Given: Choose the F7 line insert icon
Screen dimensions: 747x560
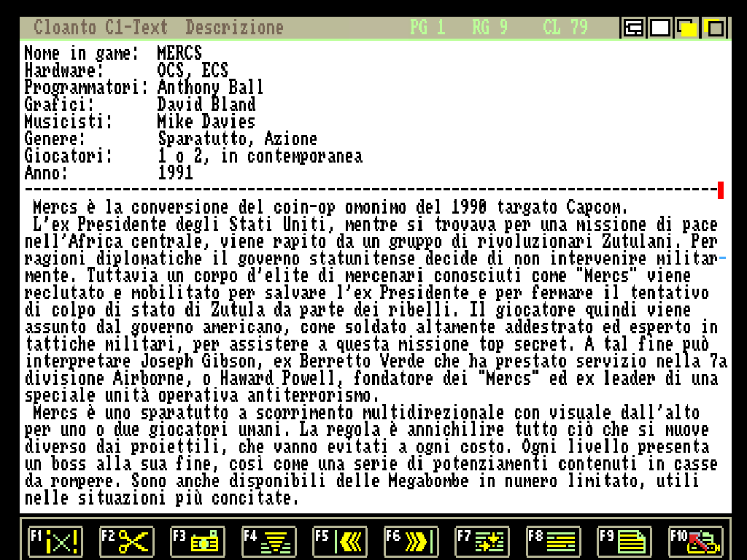Looking at the screenshot, I should click(482, 541).
